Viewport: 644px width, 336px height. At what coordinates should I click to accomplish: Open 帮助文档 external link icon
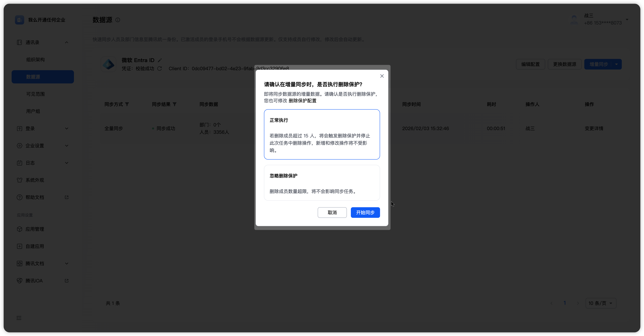(x=66, y=197)
